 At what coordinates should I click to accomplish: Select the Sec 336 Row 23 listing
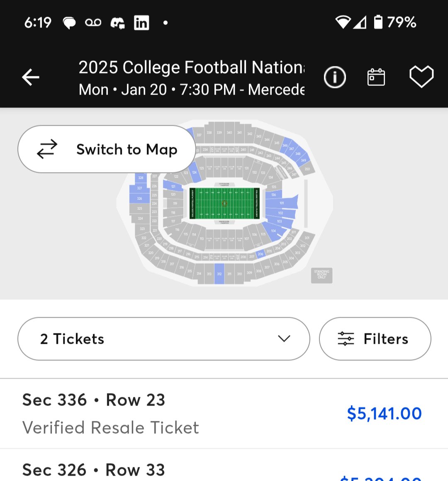tap(224, 413)
